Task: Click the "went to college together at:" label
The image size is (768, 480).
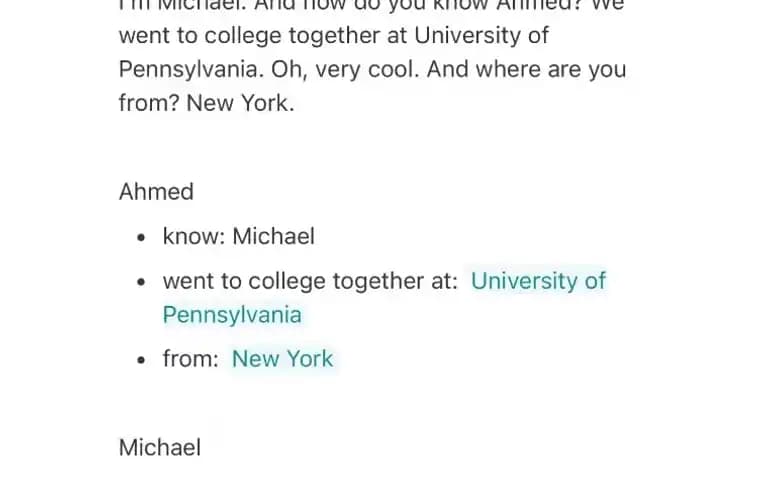Action: click(x=310, y=281)
